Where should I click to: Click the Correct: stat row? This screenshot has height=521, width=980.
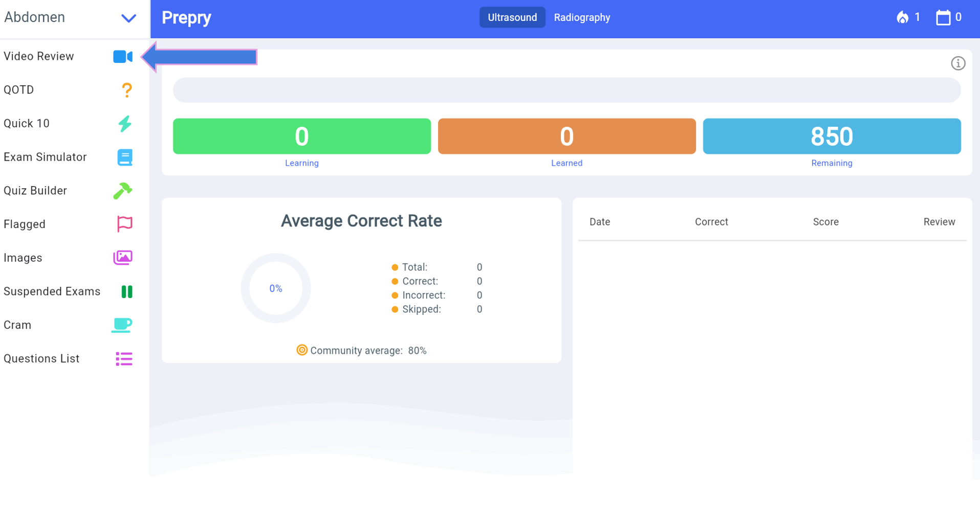437,281
